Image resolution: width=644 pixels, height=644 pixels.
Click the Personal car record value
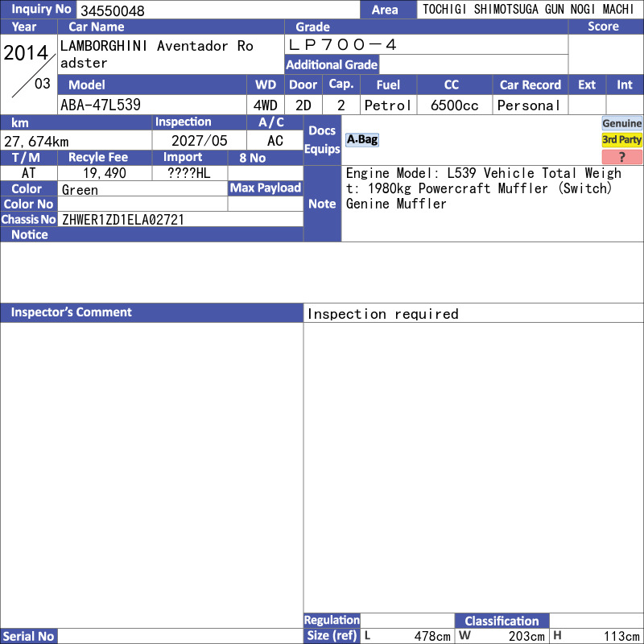(528, 105)
